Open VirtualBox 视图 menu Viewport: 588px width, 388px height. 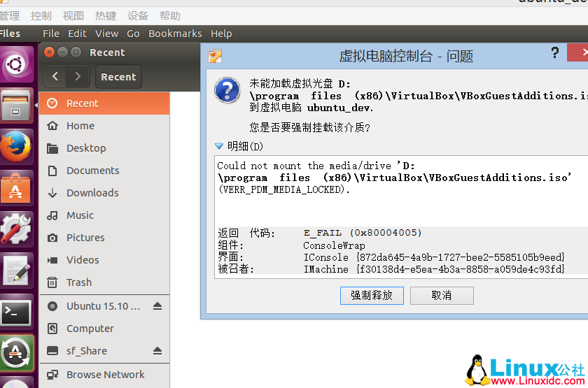pyautogui.click(x=73, y=15)
